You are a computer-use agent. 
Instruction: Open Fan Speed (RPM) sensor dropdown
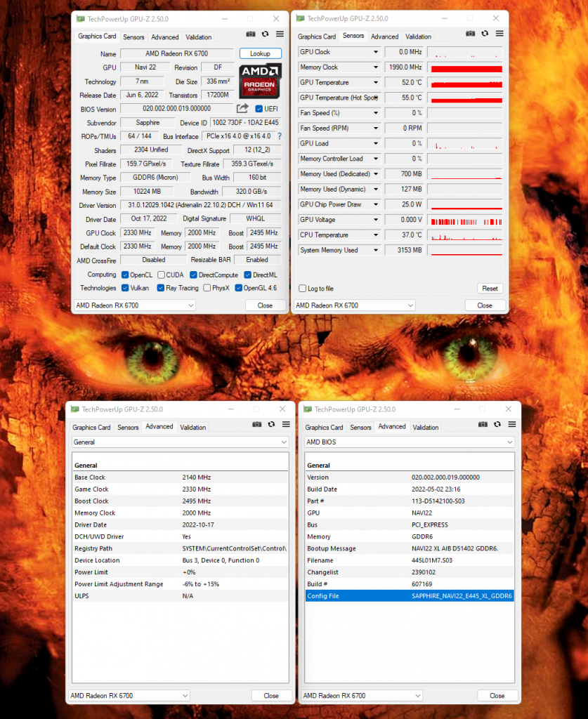(376, 128)
